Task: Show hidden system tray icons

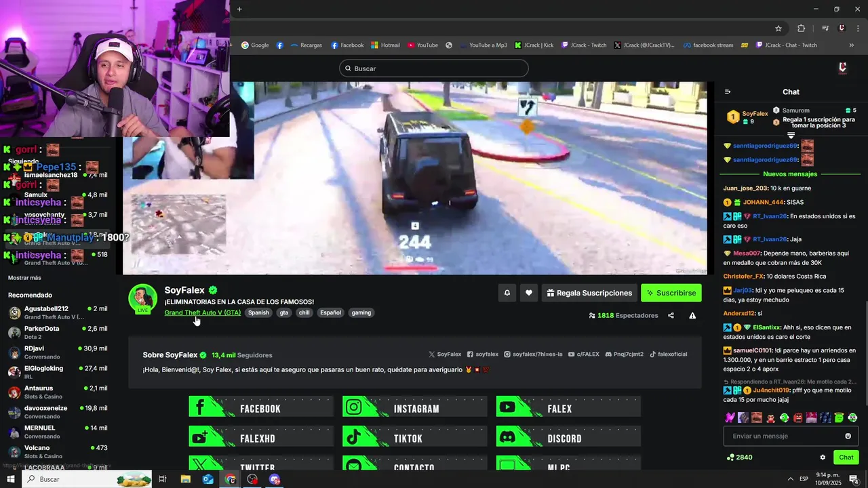Action: tap(790, 479)
